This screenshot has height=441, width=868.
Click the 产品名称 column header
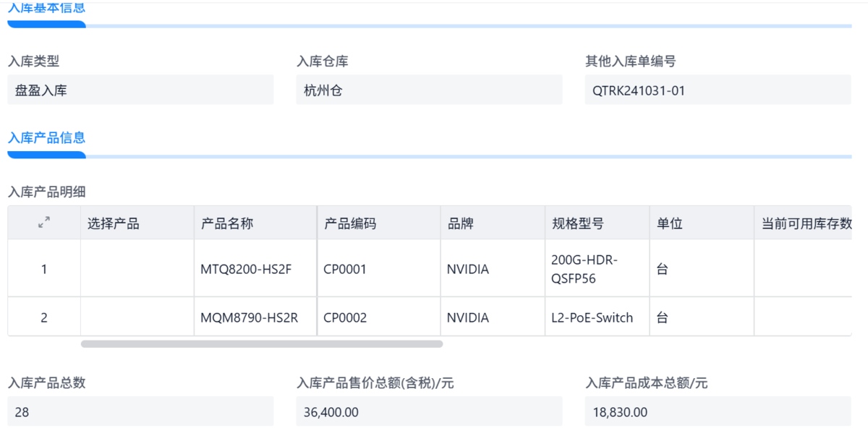[x=227, y=223]
